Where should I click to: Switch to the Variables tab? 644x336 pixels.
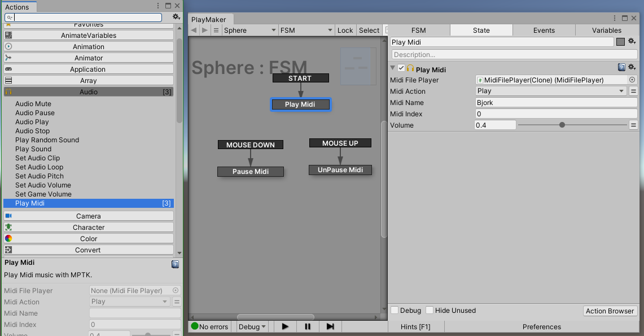coord(606,30)
